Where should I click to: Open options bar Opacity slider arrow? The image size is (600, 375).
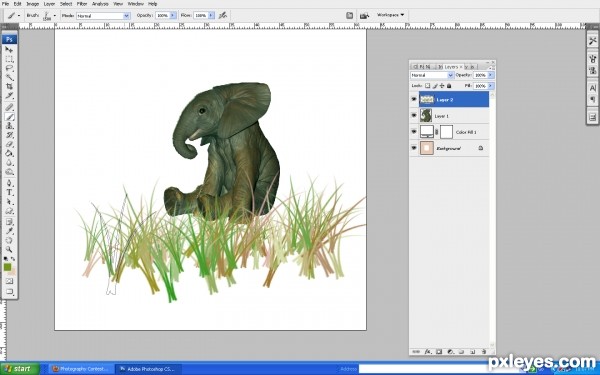point(173,15)
